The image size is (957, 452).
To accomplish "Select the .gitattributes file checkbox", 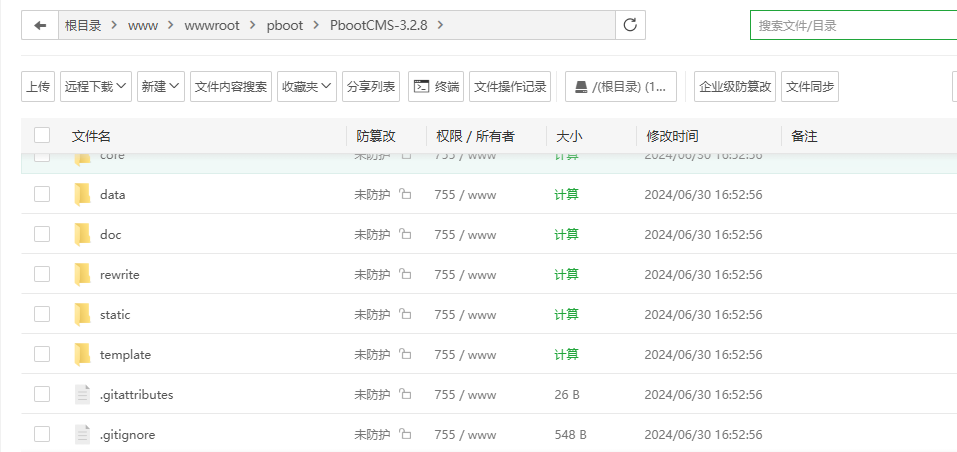I will 42,395.
